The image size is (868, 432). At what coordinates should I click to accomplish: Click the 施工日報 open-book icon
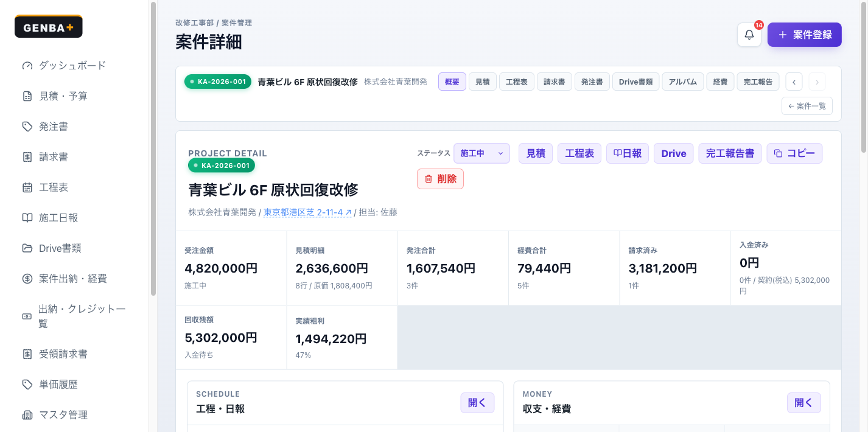[x=27, y=218]
